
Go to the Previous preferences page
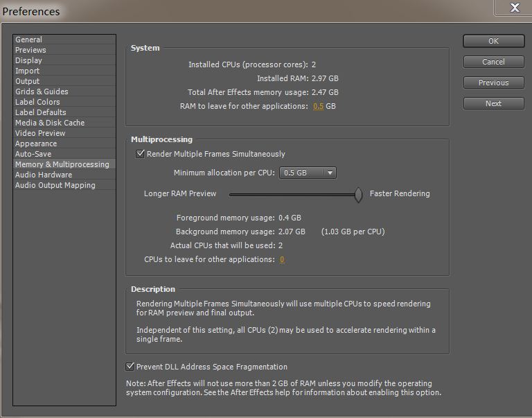coord(494,82)
